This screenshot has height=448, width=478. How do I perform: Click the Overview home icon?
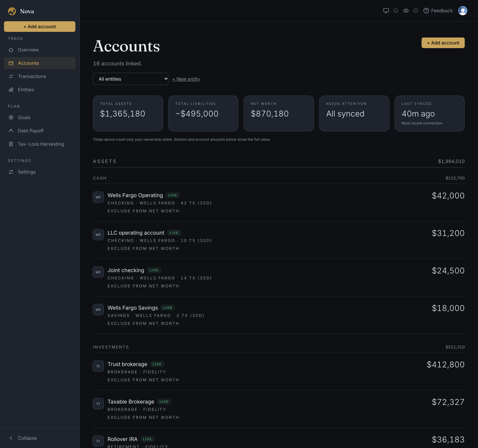pos(11,50)
